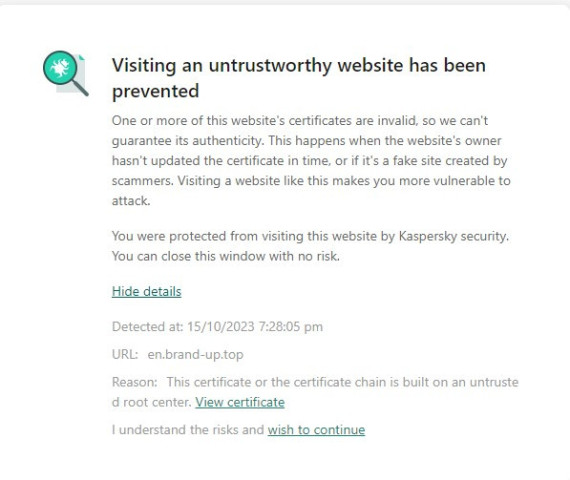
Task: Proceed via the wish to continue link
Action: click(x=316, y=430)
